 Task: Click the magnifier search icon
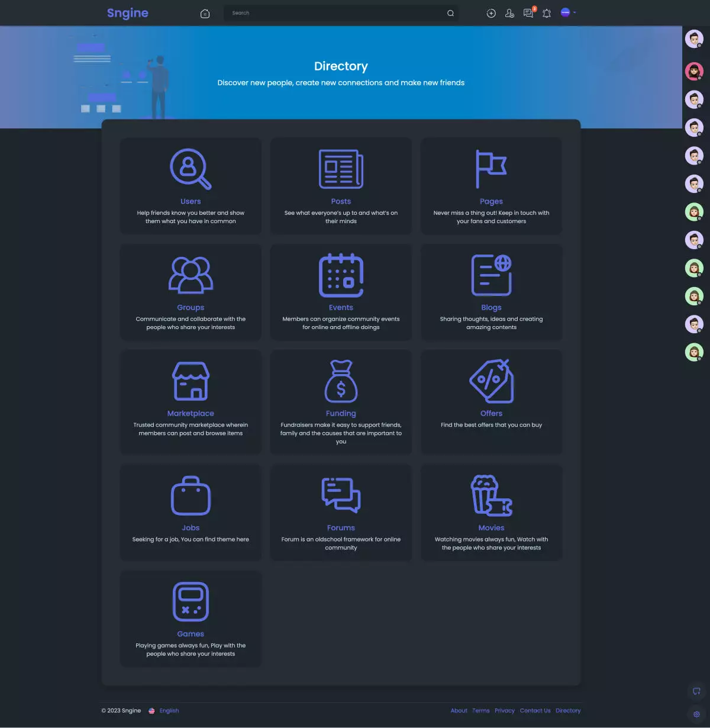(450, 13)
